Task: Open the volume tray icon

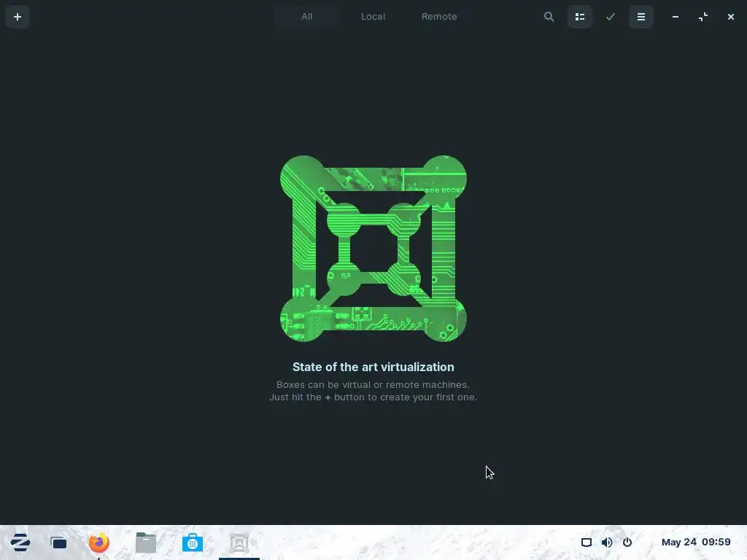Action: 607,542
